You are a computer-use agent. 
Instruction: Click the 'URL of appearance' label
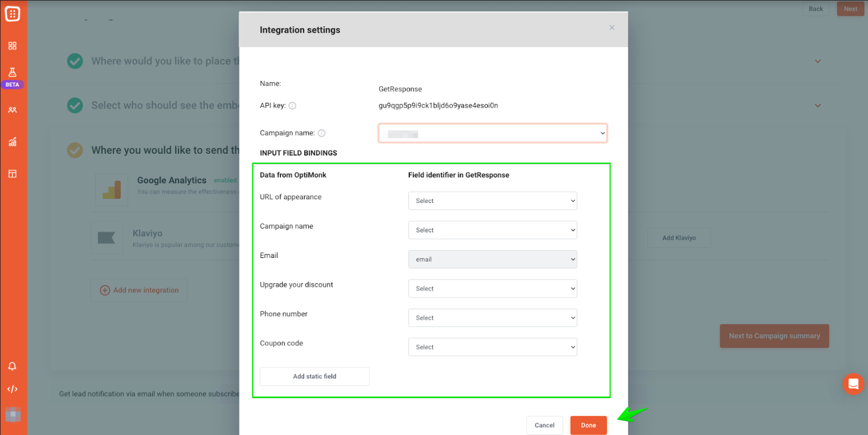(x=290, y=197)
